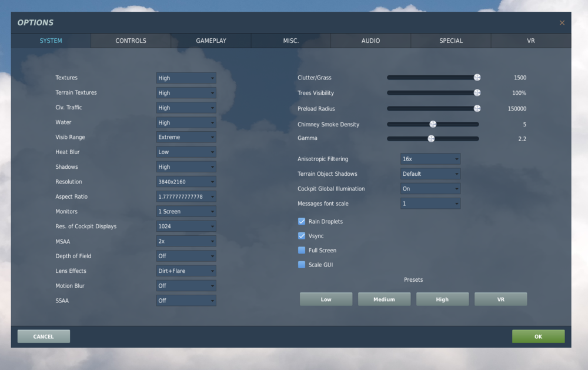This screenshot has width=588, height=370.
Task: Open the Resolution dropdown
Action: (x=186, y=182)
